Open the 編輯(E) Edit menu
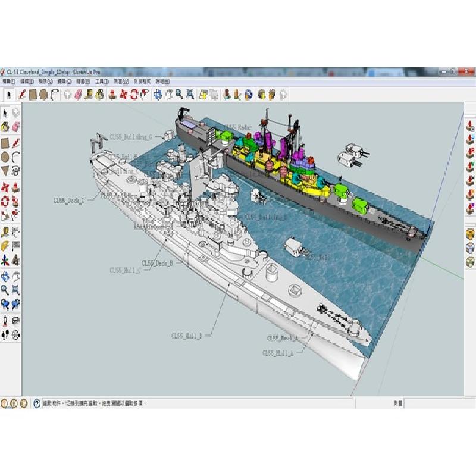Viewport: 476px width, 476px height. point(27,82)
